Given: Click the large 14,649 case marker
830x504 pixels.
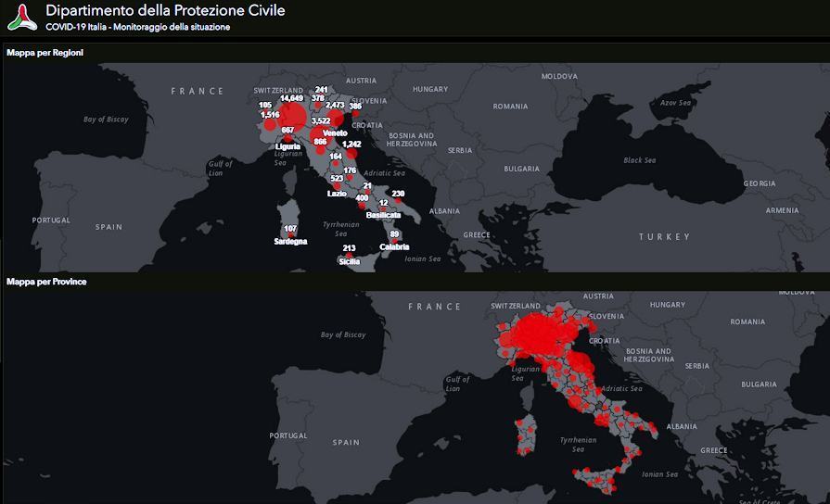Looking at the screenshot, I should [292, 116].
